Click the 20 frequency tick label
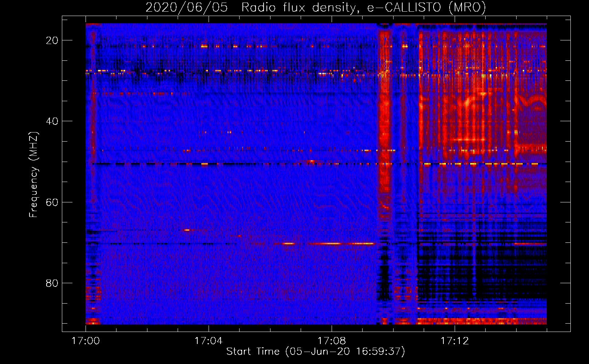The width and height of the screenshot is (589, 364). tap(52, 40)
